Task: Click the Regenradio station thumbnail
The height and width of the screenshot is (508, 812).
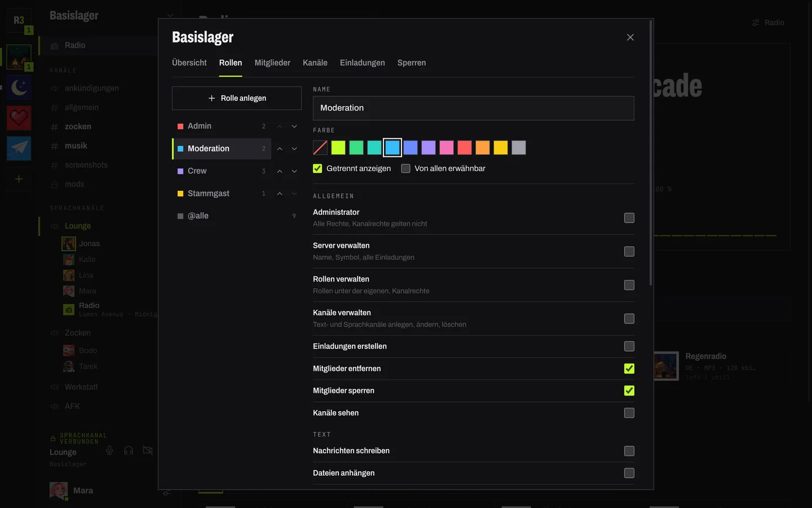Action: pyautogui.click(x=665, y=366)
